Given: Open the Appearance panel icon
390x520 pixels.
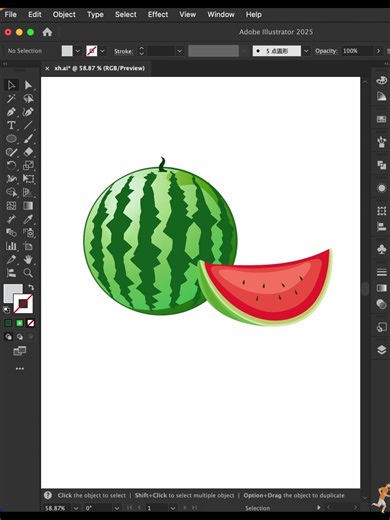Looking at the screenshot, I should coord(382,188).
